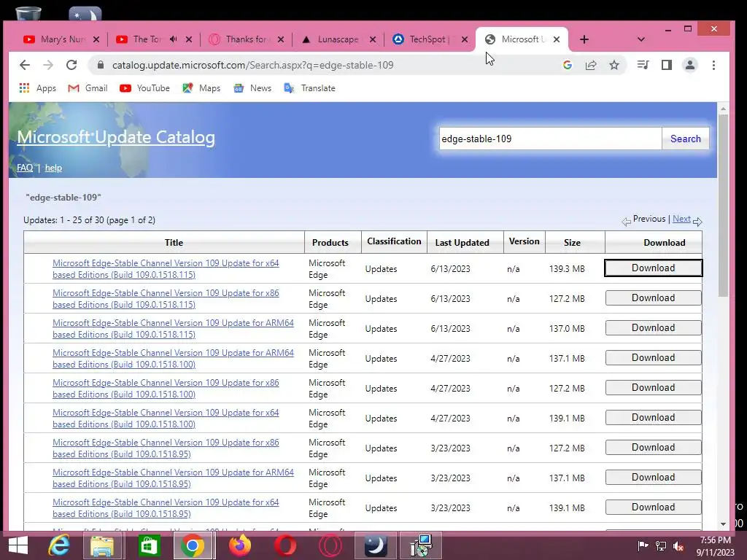Image resolution: width=747 pixels, height=560 pixels.
Task: Launch Opera from the taskbar
Action: click(285, 545)
